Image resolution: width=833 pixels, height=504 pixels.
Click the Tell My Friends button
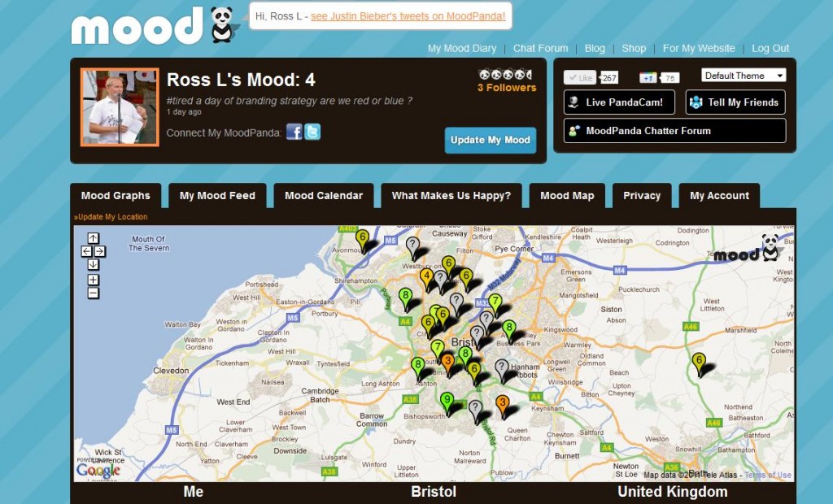click(735, 102)
